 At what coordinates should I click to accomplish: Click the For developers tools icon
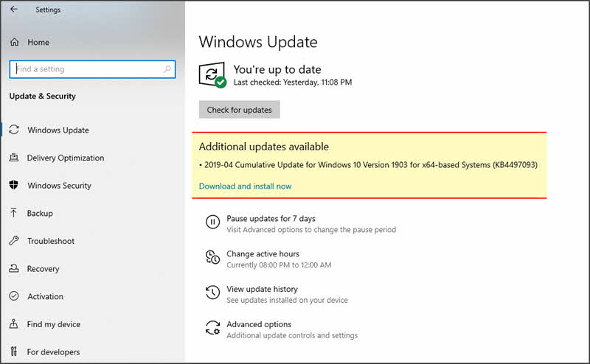tap(14, 351)
